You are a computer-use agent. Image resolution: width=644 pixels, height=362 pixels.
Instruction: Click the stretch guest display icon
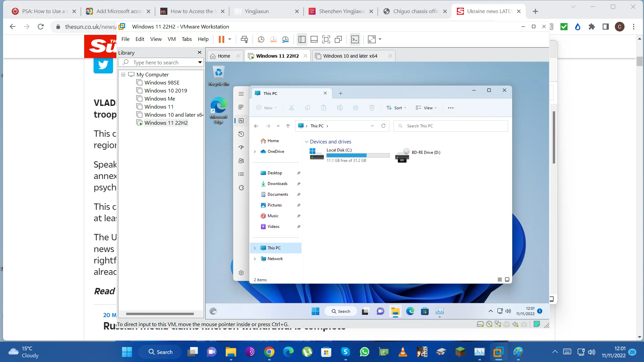[x=372, y=39]
